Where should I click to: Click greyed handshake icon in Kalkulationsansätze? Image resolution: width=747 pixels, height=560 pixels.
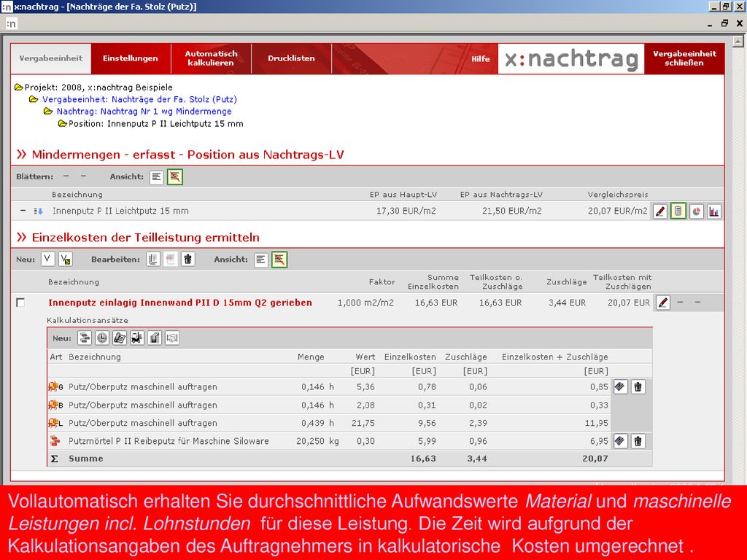click(172, 338)
